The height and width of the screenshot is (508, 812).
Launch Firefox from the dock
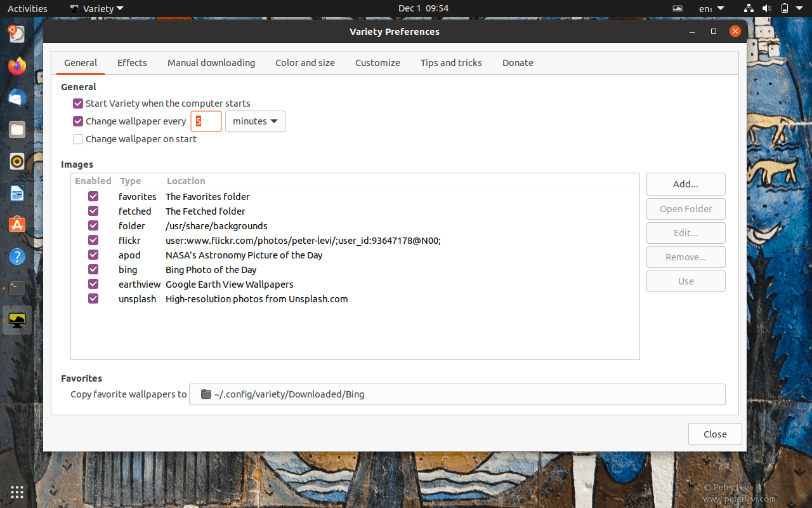[x=17, y=65]
